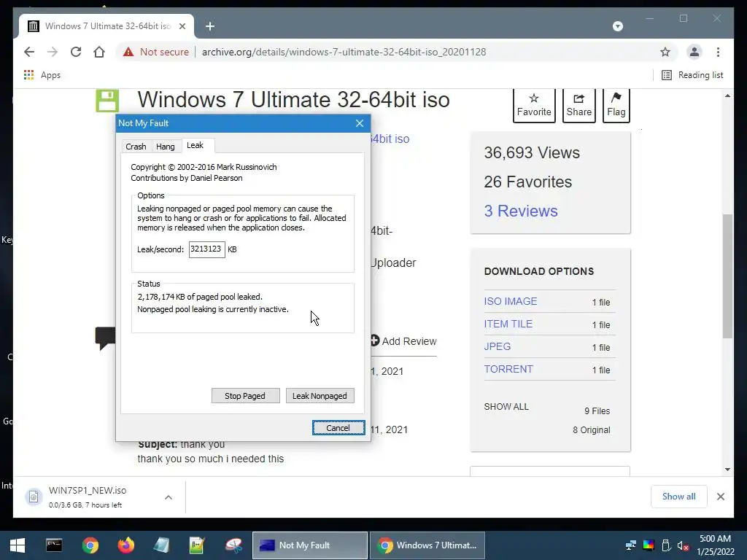747x560 pixels.
Task: Open the Windows Start menu
Action: [x=18, y=545]
